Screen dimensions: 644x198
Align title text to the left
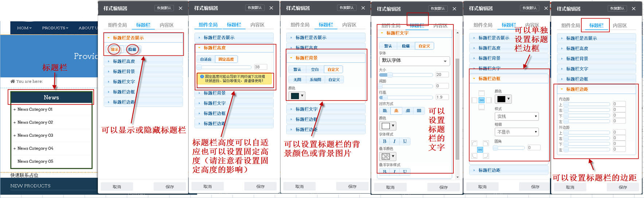(385, 111)
